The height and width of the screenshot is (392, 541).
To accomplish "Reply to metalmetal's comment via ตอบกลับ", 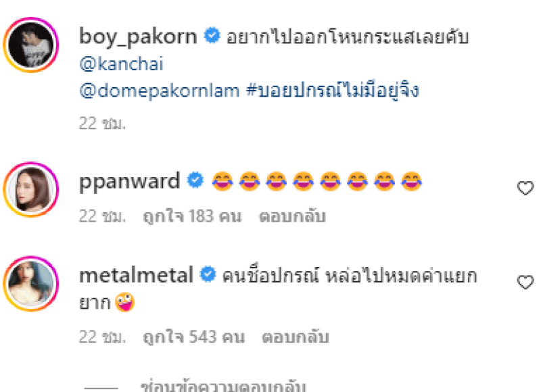I will [296, 337].
